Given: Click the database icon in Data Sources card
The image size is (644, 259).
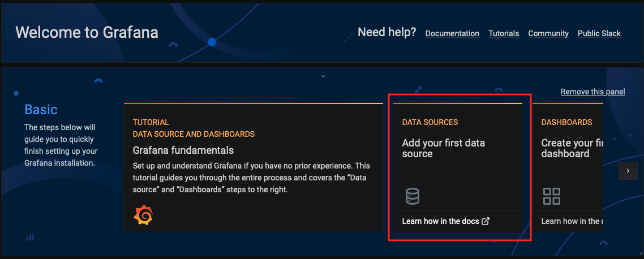Looking at the screenshot, I should [413, 196].
